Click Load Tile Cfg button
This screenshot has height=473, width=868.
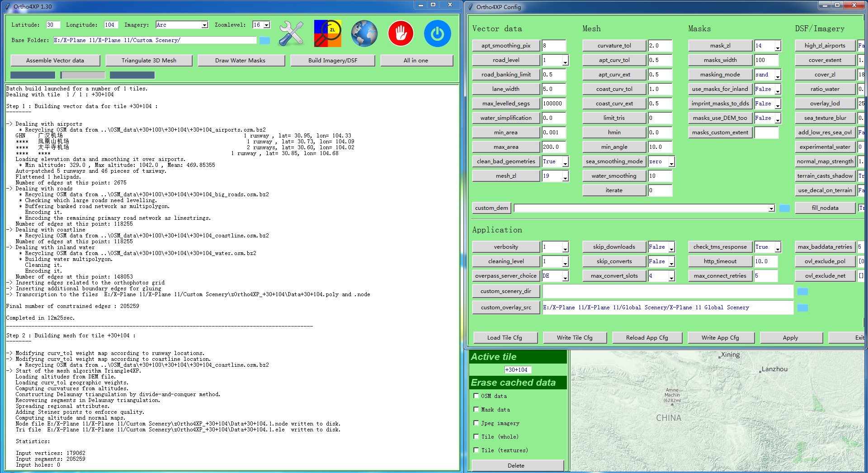point(505,338)
